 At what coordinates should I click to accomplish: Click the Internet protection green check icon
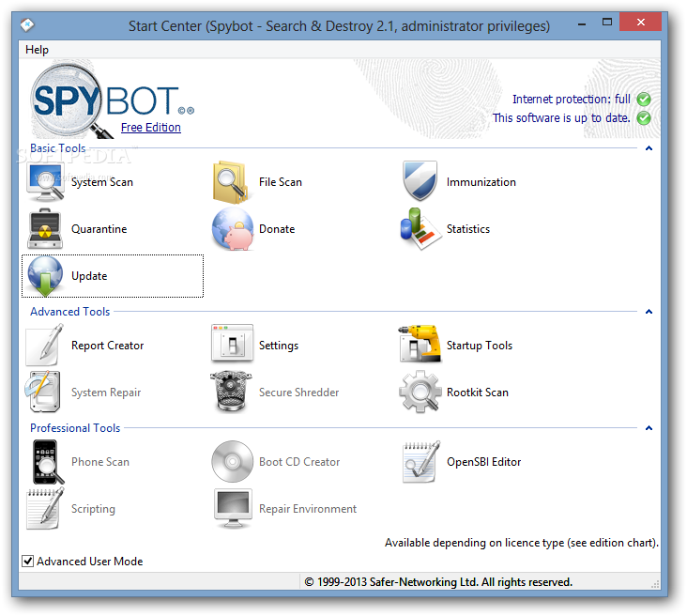point(644,100)
